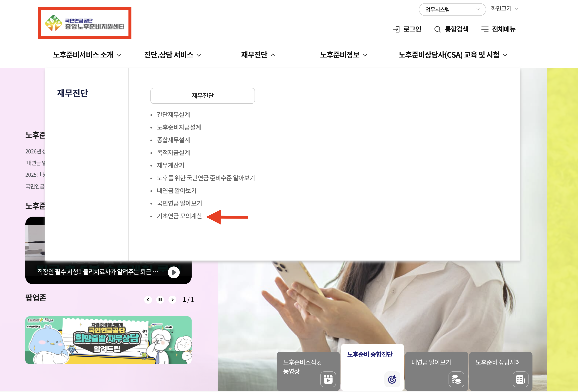
Task: Click the 직장인 필수 시청 video title
Action: (x=98, y=272)
